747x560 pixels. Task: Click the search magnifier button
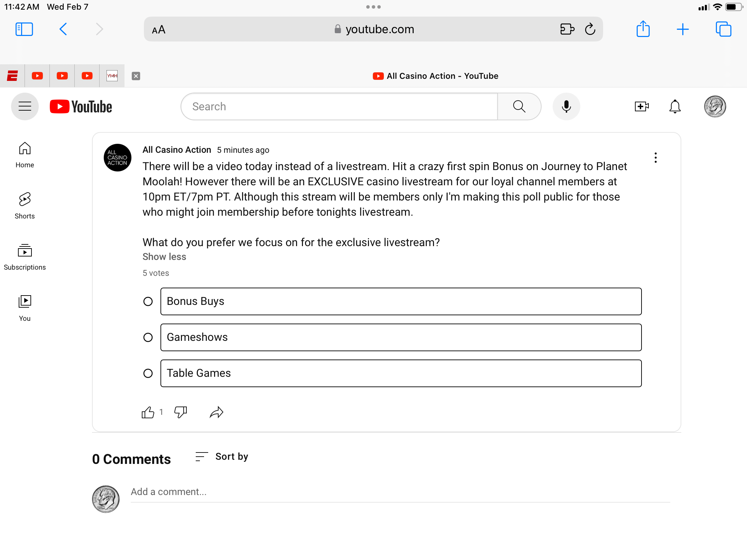click(519, 106)
